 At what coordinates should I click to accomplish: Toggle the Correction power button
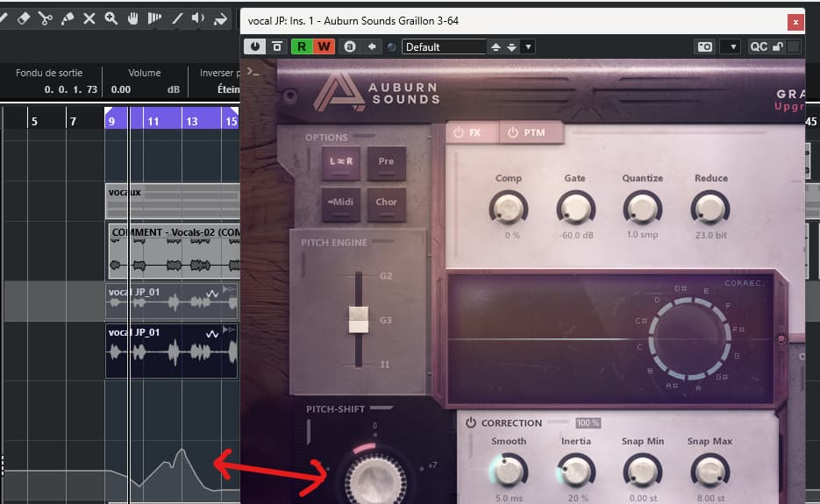pos(470,422)
